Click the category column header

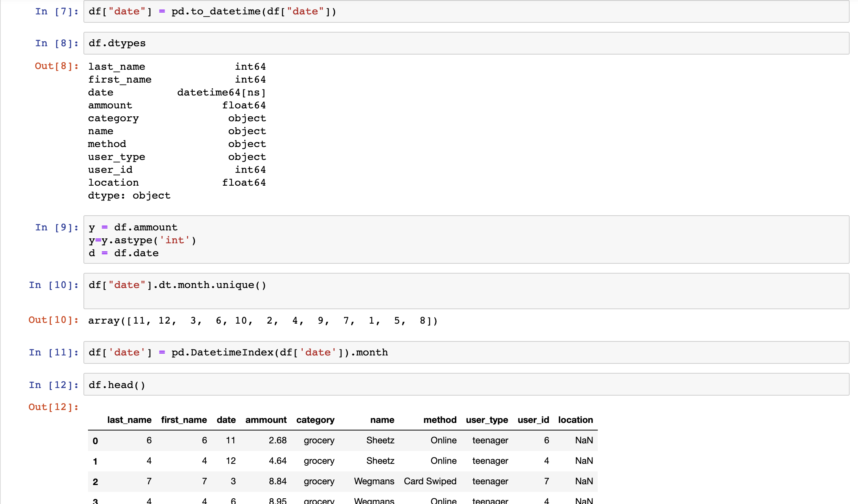[x=315, y=420]
